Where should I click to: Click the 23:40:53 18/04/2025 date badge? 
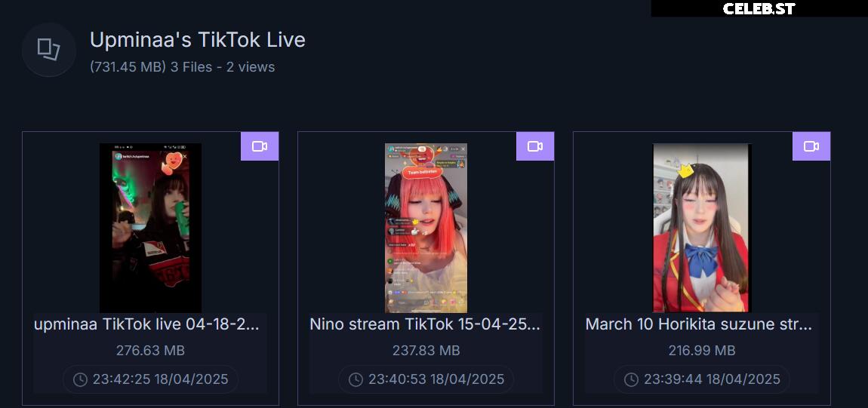click(x=426, y=379)
